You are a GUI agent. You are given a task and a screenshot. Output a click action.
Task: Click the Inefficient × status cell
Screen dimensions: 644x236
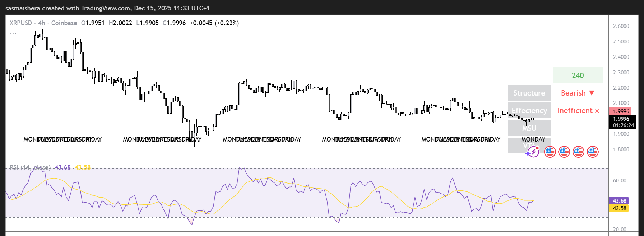tap(578, 111)
